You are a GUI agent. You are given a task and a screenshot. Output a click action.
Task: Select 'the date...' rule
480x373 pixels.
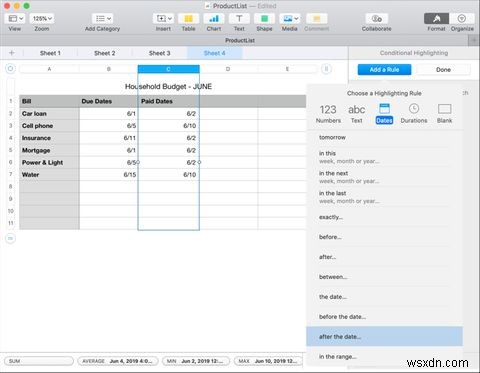tap(385, 297)
